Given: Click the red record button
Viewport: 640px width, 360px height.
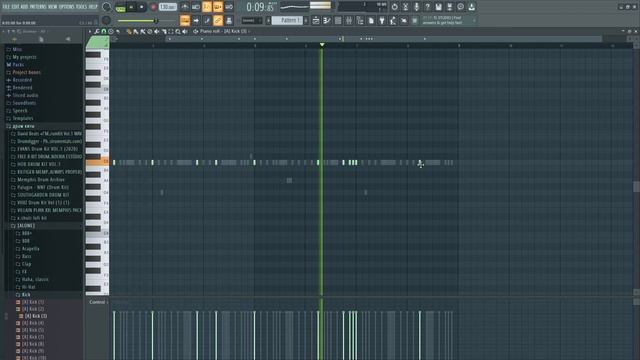Looking at the screenshot, I should coord(153,7).
